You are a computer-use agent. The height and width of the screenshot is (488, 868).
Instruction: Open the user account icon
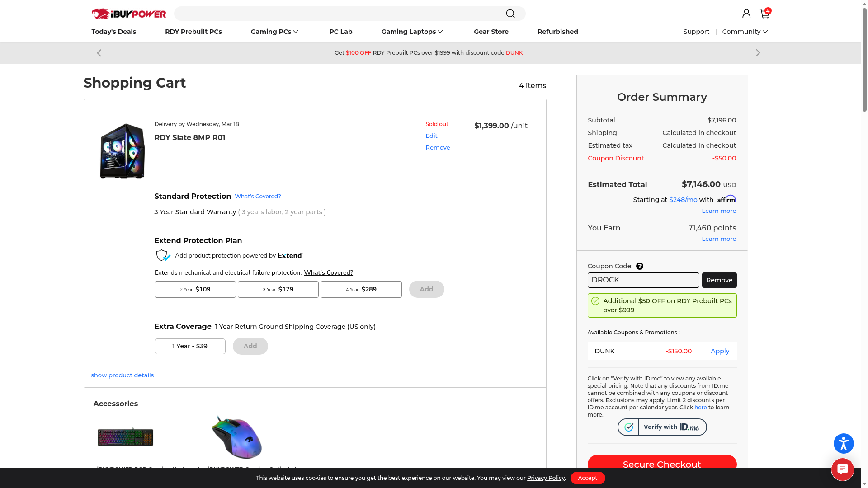tap(746, 14)
